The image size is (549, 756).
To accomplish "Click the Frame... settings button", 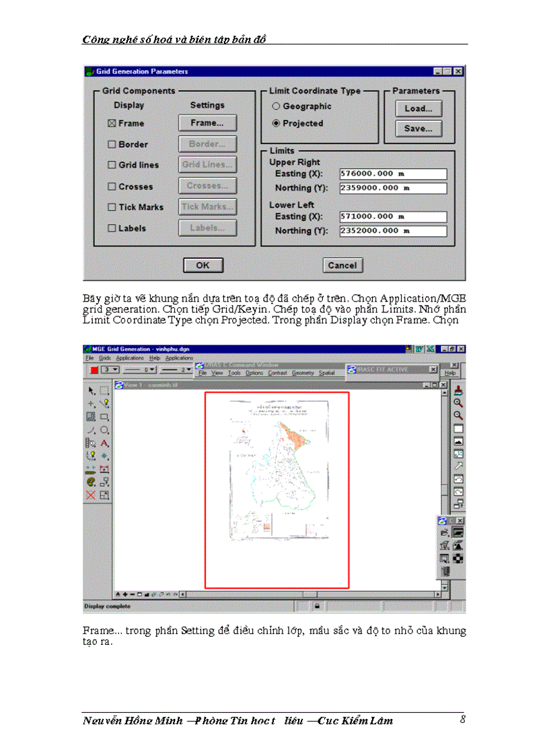I will [x=207, y=123].
